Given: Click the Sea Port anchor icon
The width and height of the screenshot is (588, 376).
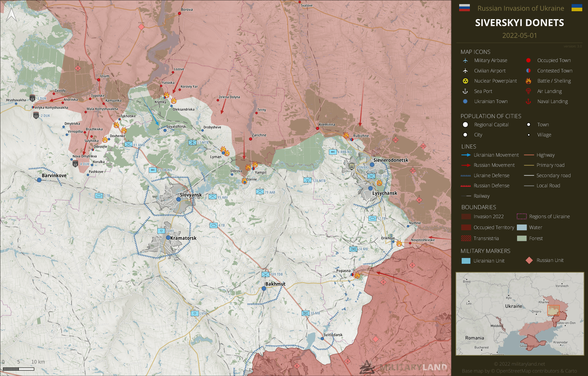Looking at the screenshot, I should (465, 91).
